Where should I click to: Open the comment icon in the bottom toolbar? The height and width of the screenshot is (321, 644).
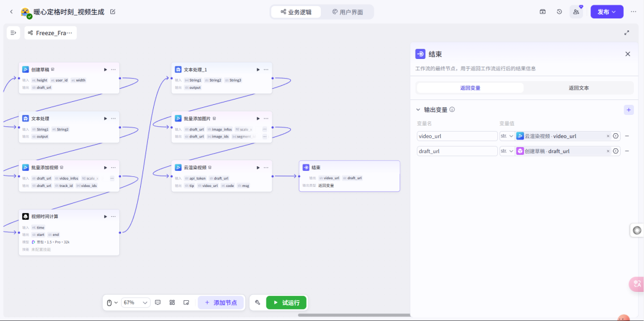click(x=158, y=303)
